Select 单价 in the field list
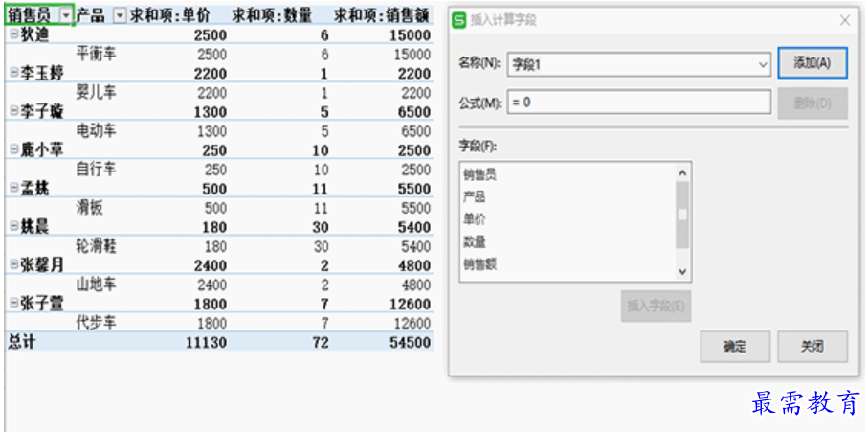Screen dimensions: 868x433 (475, 219)
